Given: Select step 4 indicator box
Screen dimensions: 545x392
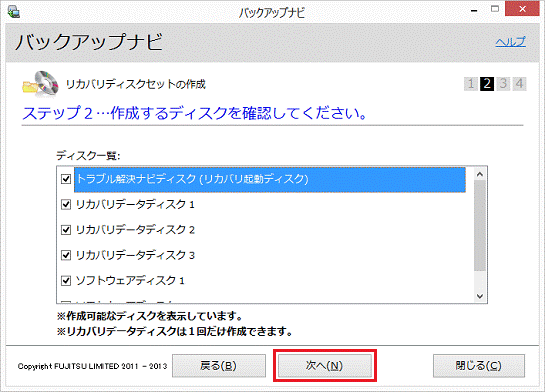Looking at the screenshot, I should point(519,84).
